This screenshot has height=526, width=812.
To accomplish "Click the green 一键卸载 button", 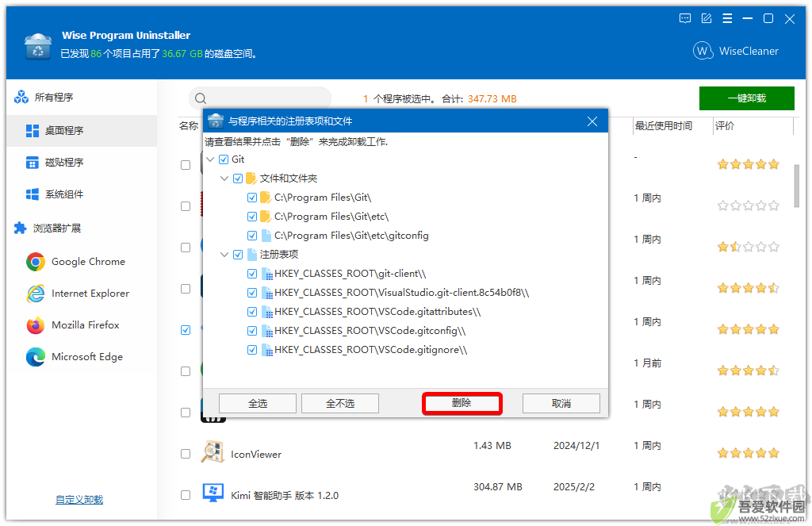I will coord(747,98).
